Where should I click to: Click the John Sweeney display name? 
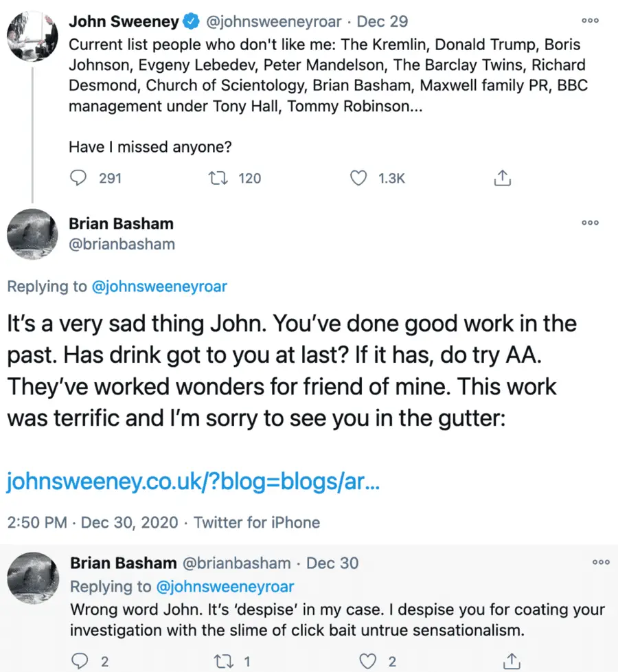(x=124, y=21)
